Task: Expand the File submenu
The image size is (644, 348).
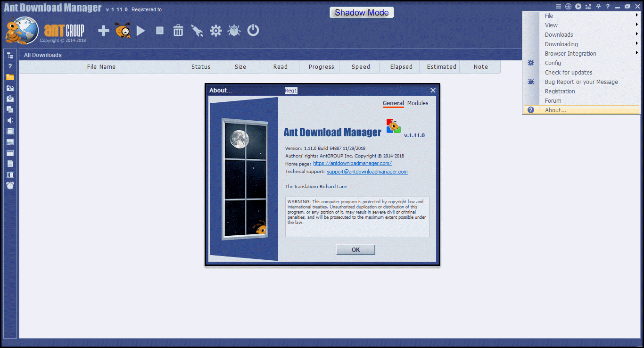Action: (x=581, y=16)
